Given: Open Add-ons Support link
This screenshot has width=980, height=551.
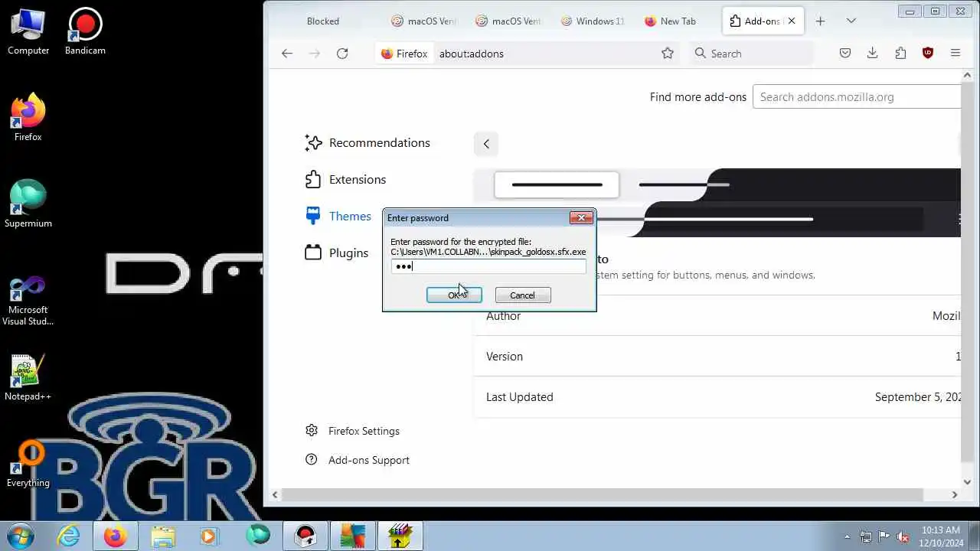Looking at the screenshot, I should pyautogui.click(x=358, y=460).
